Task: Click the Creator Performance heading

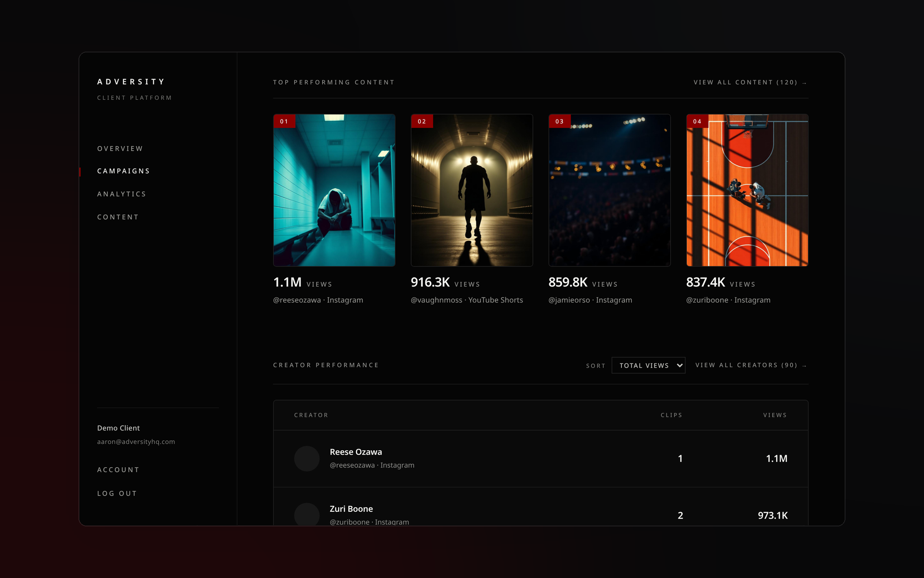Action: pyautogui.click(x=326, y=365)
